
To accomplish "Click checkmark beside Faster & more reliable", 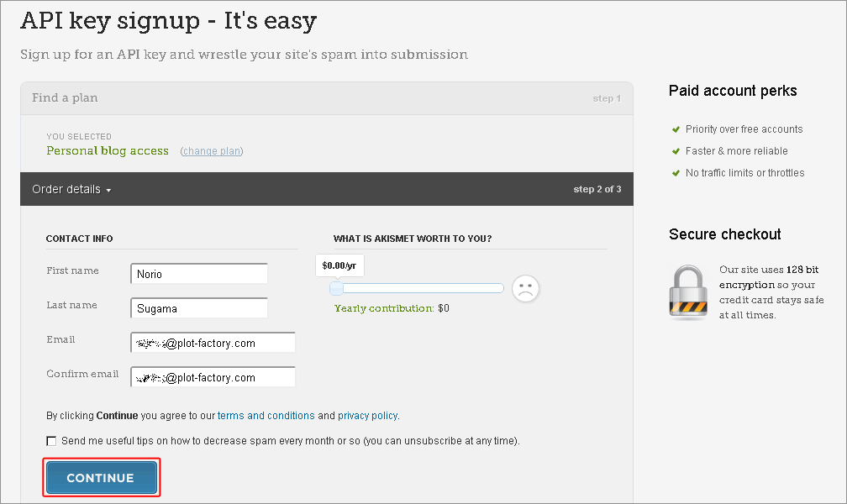I will point(676,151).
